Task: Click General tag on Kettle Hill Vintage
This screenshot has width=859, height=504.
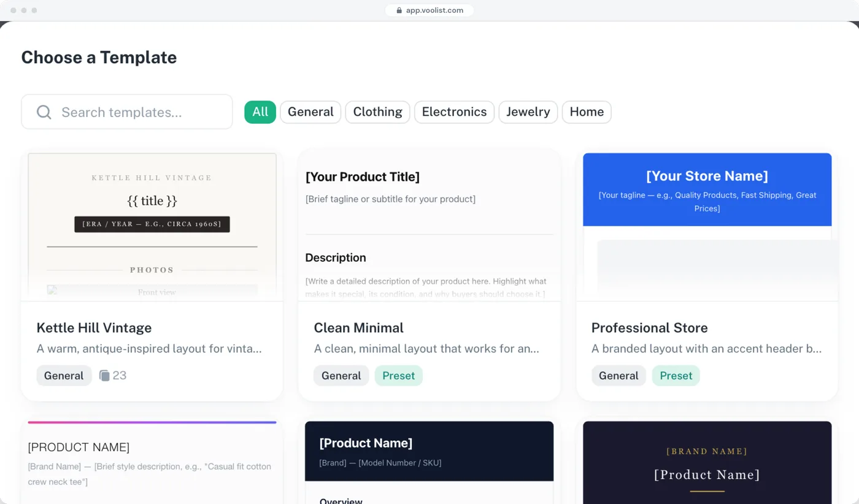Action: (64, 375)
